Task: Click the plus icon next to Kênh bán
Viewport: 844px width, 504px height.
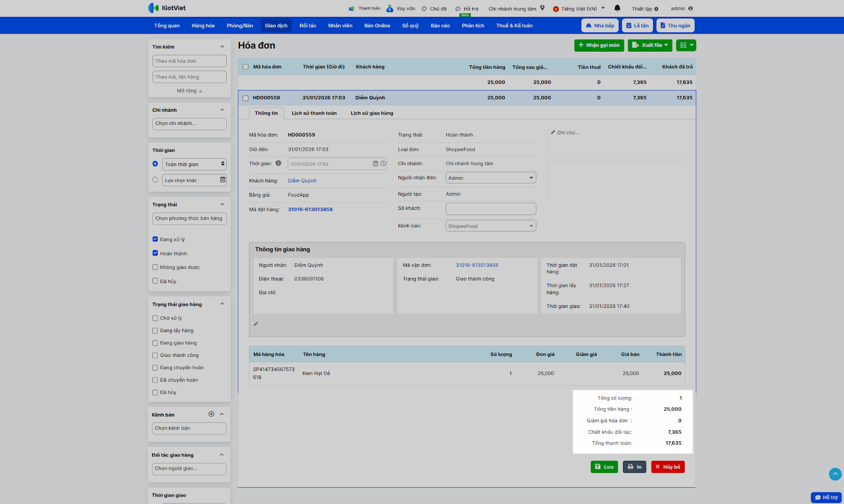Action: pos(211,414)
